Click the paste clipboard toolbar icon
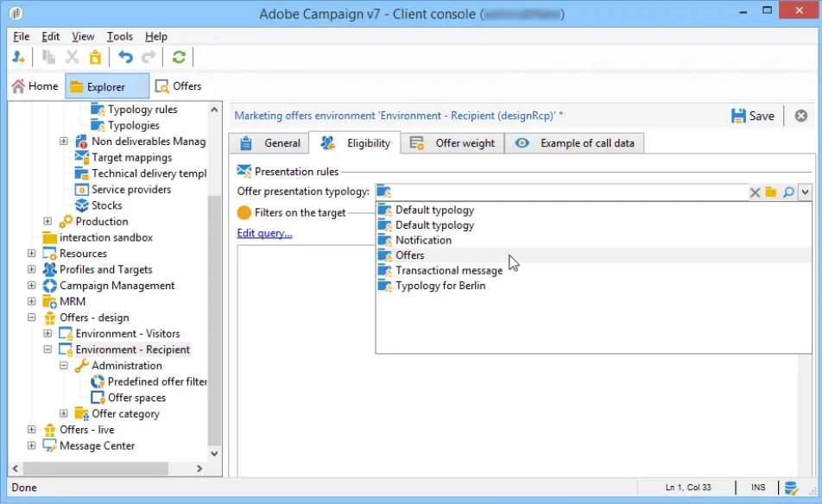 point(95,57)
